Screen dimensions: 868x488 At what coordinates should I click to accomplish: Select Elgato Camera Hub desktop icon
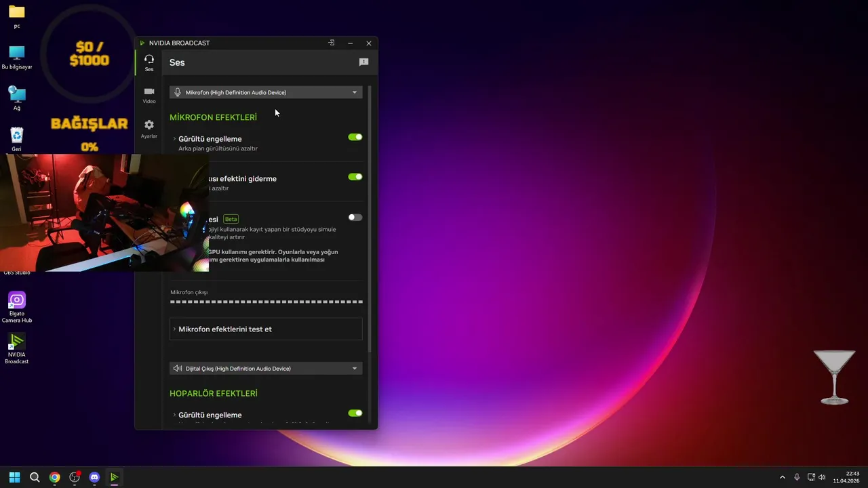[17, 307]
